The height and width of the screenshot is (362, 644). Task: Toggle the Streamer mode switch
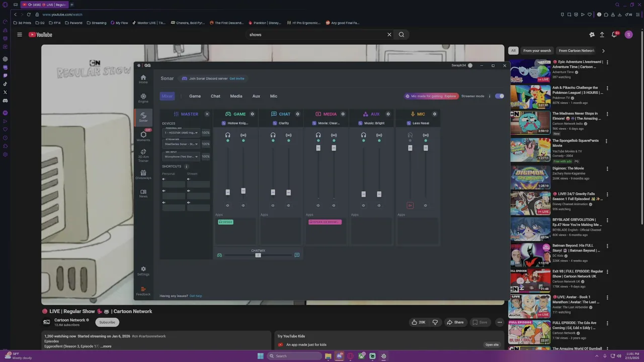click(x=499, y=96)
